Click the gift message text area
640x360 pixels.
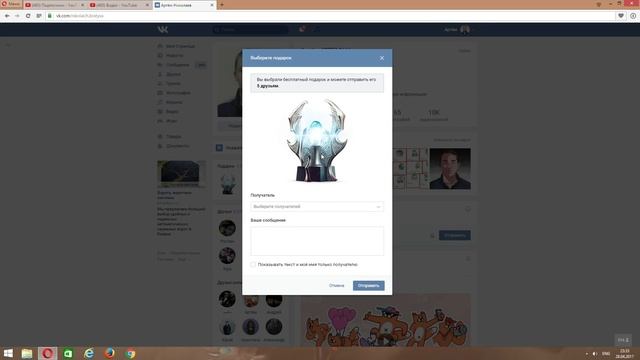(x=317, y=241)
